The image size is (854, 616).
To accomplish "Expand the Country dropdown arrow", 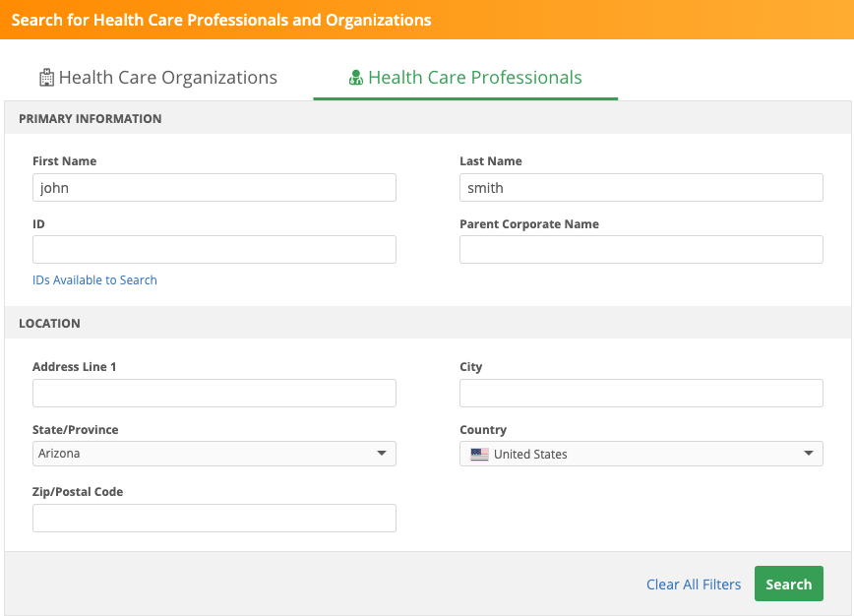I will click(x=808, y=454).
